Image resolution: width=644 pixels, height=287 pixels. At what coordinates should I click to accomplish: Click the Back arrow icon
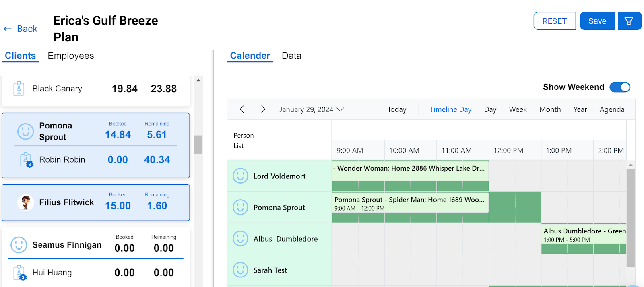(x=8, y=29)
